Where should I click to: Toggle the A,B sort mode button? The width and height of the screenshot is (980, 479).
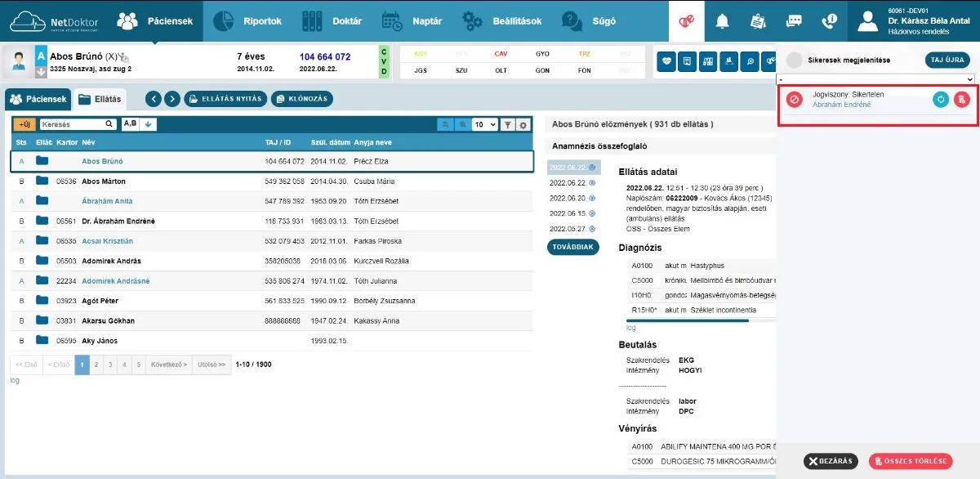[x=131, y=124]
